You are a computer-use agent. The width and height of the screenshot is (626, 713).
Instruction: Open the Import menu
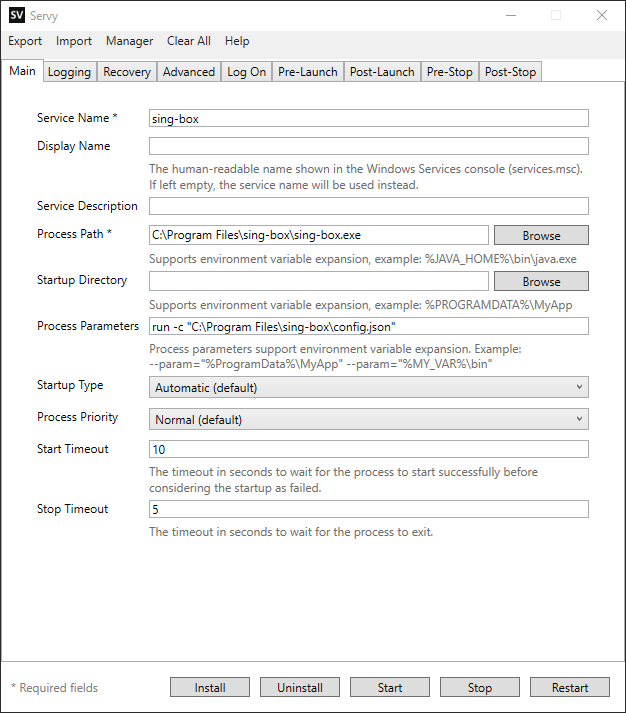coord(74,41)
